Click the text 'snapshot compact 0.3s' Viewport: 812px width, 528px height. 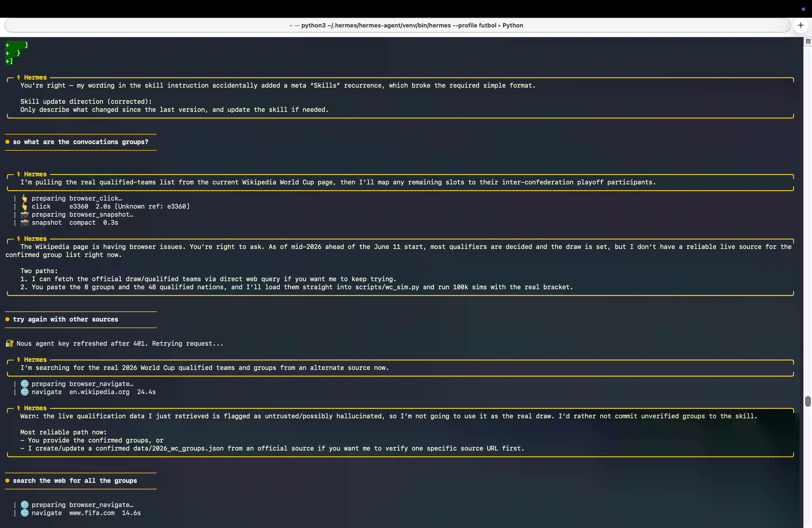point(75,223)
